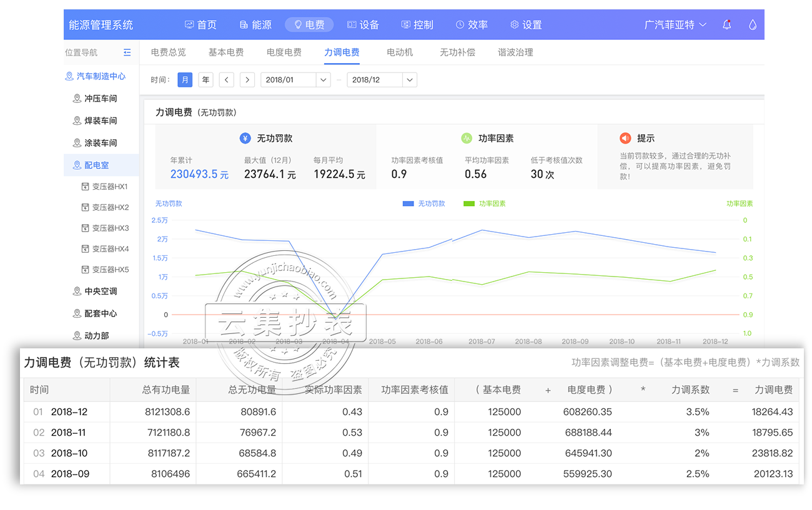Expand the 广汽菲亚特 company dropdown
The width and height of the screenshot is (812, 510).
click(x=675, y=25)
